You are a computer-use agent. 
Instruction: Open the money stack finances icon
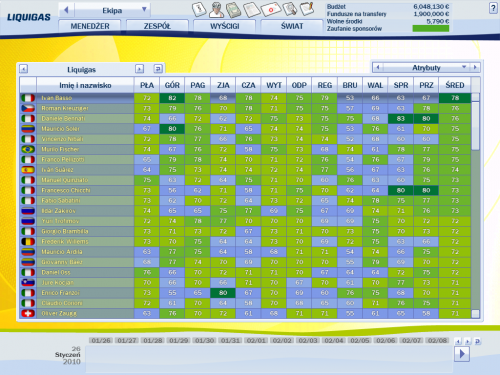233,10
